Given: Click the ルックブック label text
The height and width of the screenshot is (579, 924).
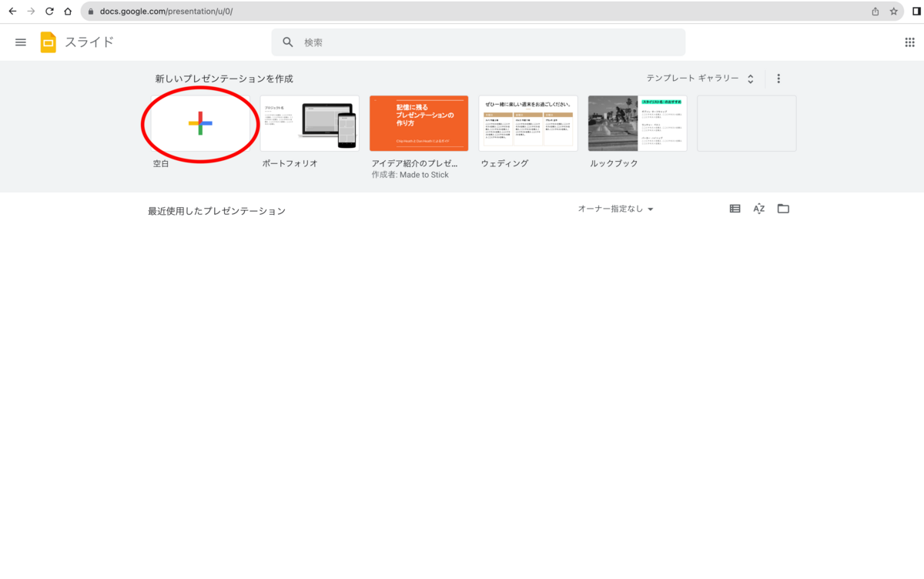Looking at the screenshot, I should [x=614, y=164].
